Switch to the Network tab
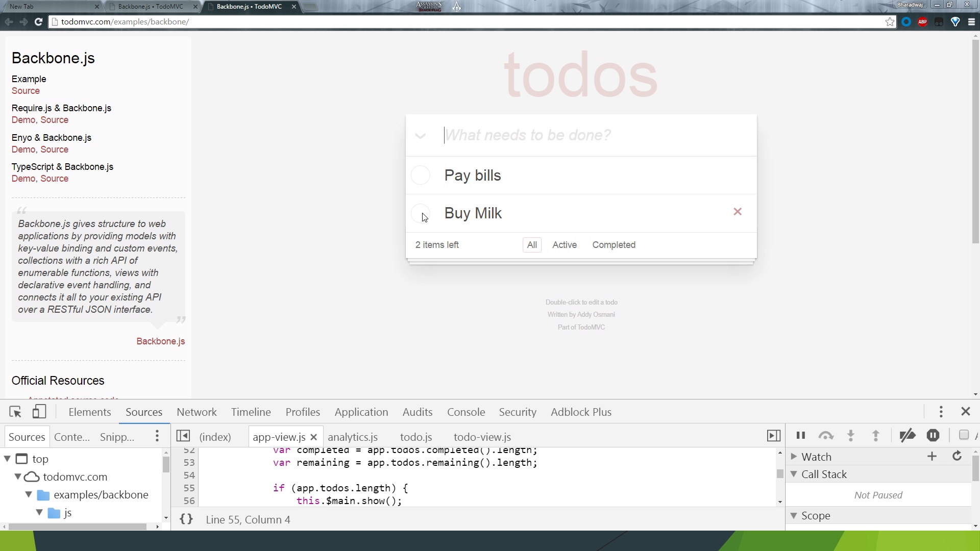 197,412
